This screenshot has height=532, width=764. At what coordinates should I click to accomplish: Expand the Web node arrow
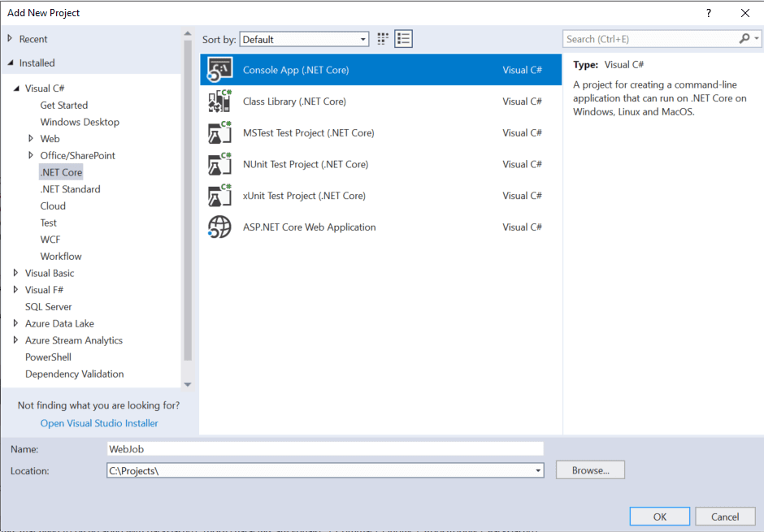click(x=31, y=139)
